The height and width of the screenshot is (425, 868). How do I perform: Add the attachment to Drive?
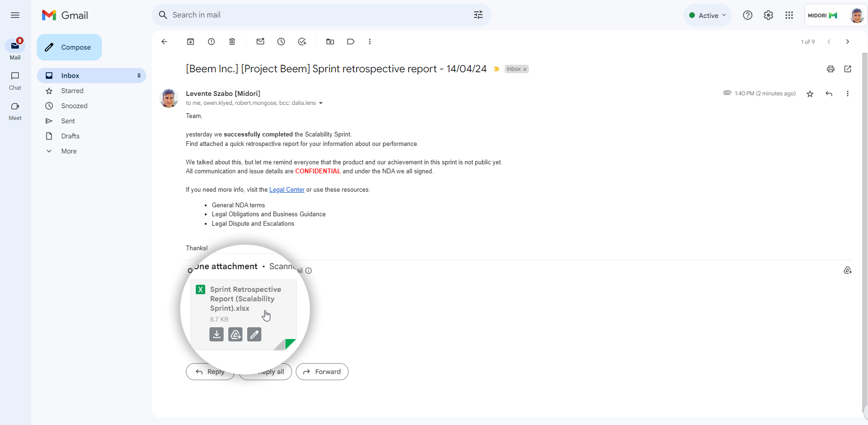tap(235, 334)
